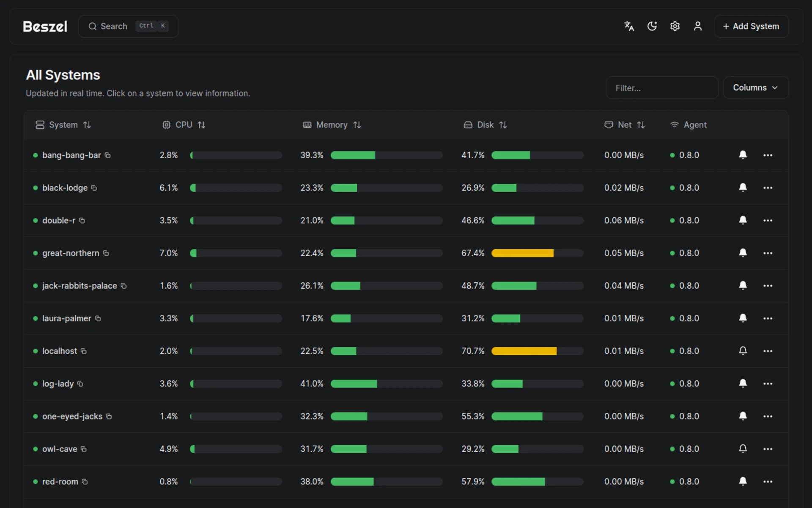
Task: Open more actions menu for one-eyed-jacks
Action: 768,416
